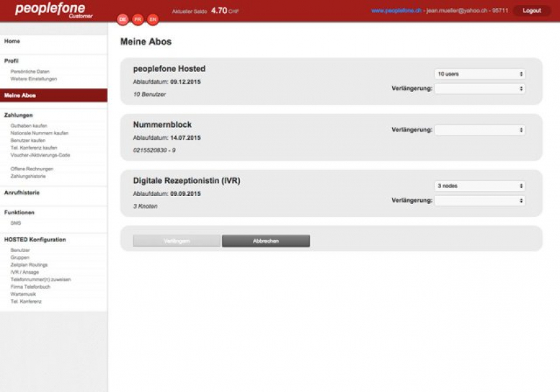Image resolution: width=560 pixels, height=392 pixels.
Task: Open Guthaben kaufen
Action: (x=29, y=125)
